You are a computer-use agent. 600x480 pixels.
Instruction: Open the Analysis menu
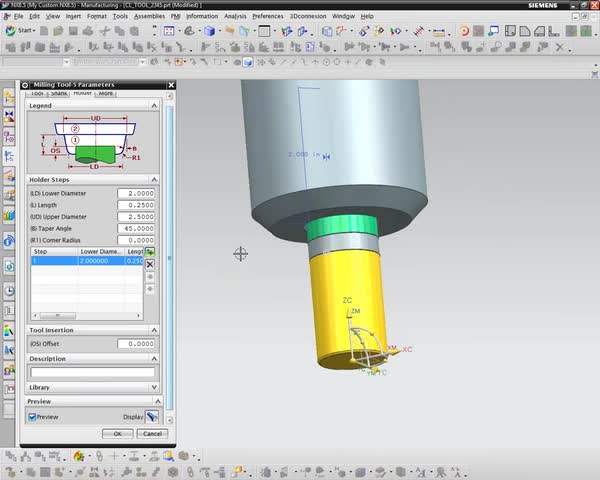pos(235,16)
